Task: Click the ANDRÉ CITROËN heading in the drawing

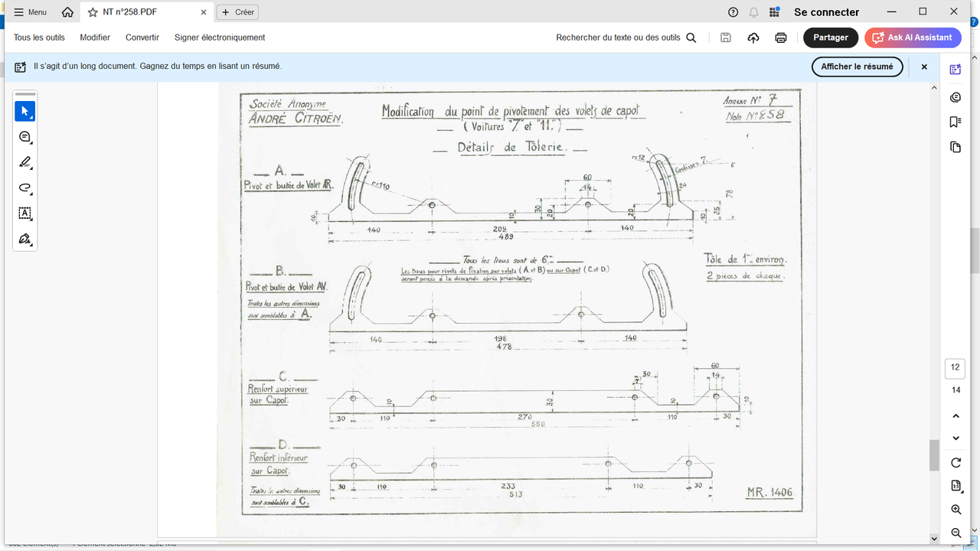Action: click(x=296, y=119)
